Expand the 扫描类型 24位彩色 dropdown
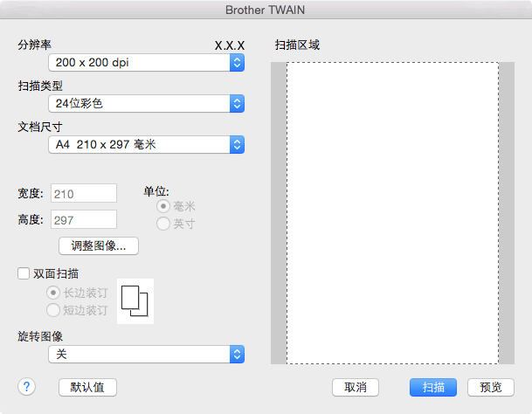This screenshot has height=414, width=532. click(x=146, y=103)
